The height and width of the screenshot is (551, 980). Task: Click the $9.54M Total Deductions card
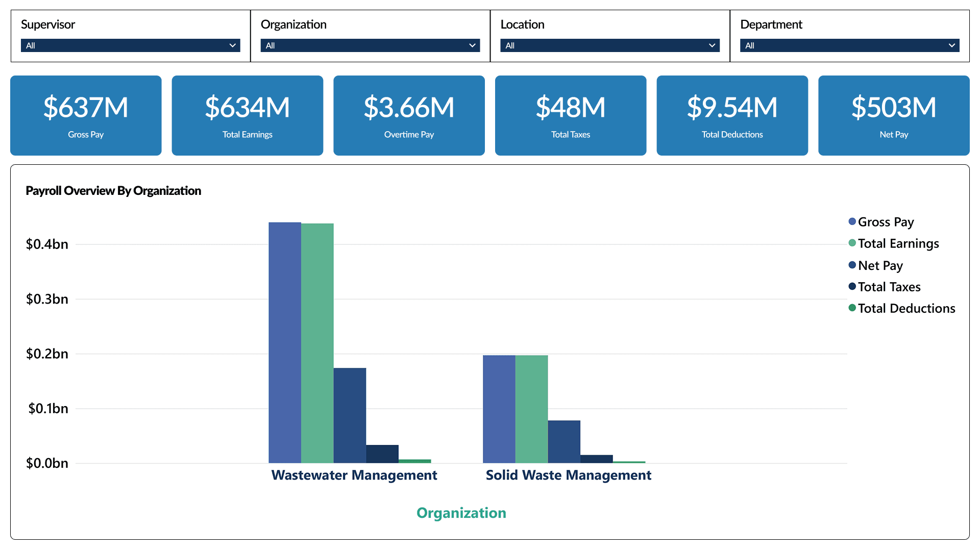[x=732, y=115]
